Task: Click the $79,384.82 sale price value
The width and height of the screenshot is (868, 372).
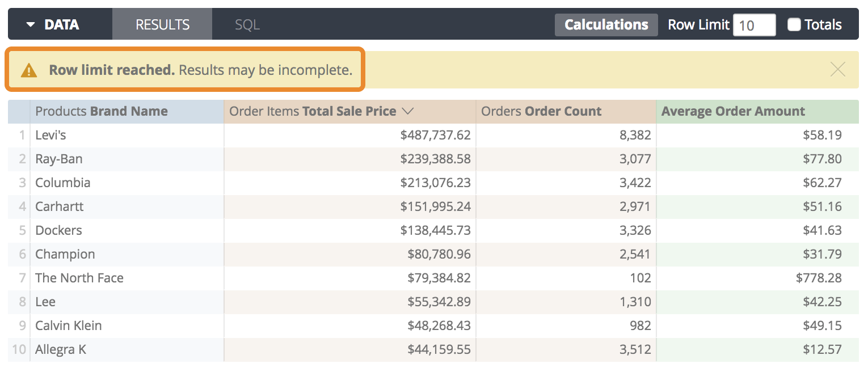Action: click(439, 278)
